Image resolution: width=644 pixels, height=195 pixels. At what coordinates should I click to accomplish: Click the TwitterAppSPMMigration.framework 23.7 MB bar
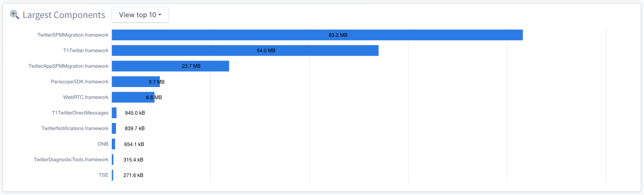170,66
